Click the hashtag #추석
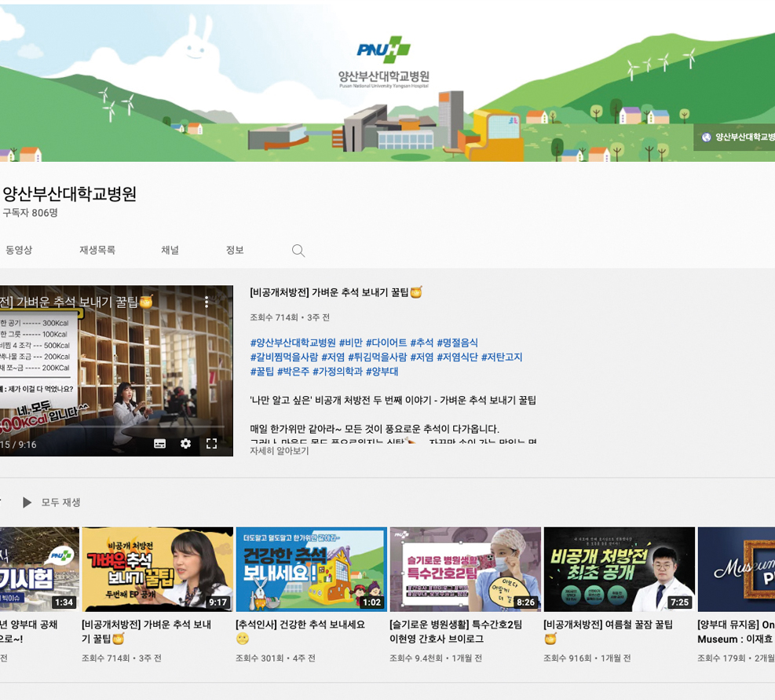The height and width of the screenshot is (700, 775). [422, 343]
